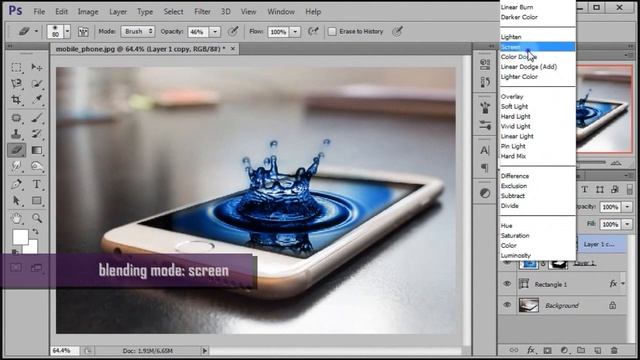Choose Screen blending mode
640x360 pixels.
(538, 47)
